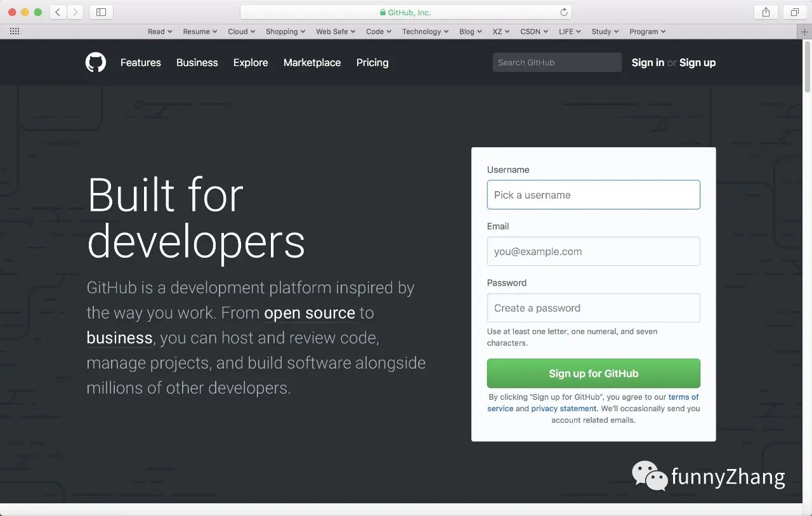
Task: Open the Safari share menu icon
Action: pyautogui.click(x=766, y=12)
